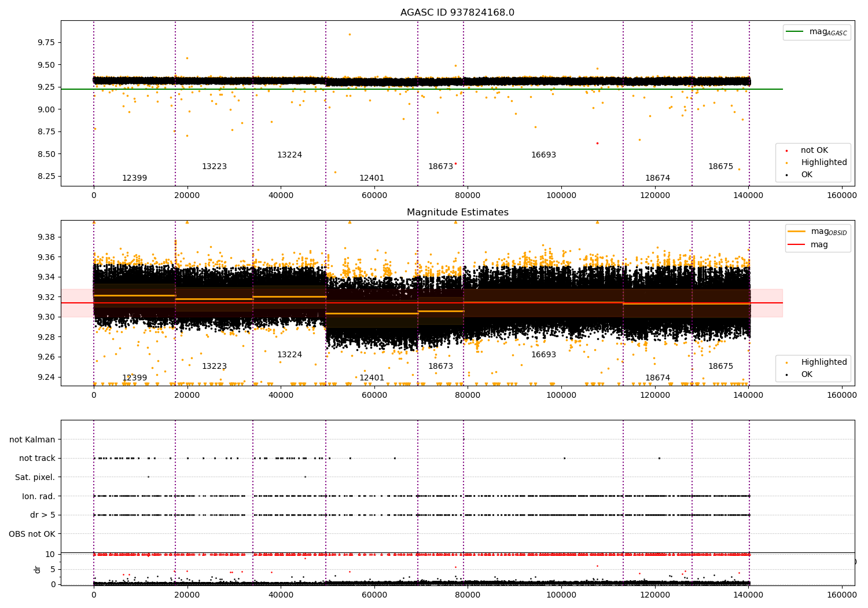Click the dr axis tick label 10
The image size is (868, 608).
click(51, 554)
